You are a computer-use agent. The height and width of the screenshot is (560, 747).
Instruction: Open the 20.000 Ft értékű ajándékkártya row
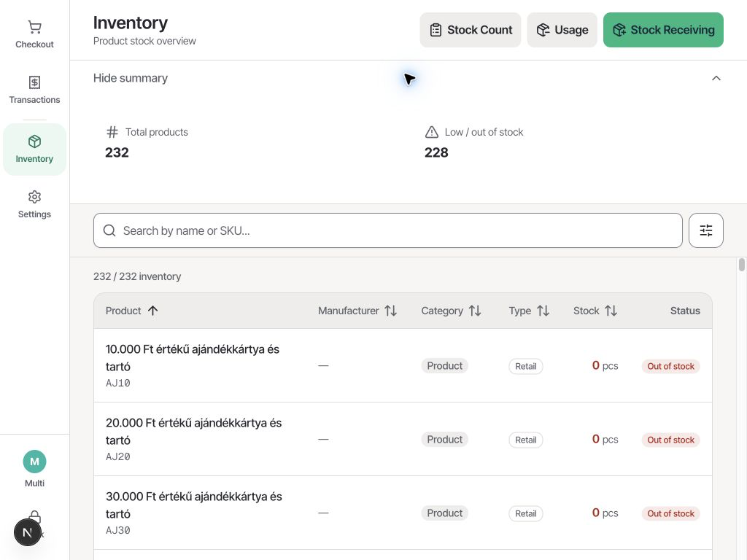coord(403,439)
